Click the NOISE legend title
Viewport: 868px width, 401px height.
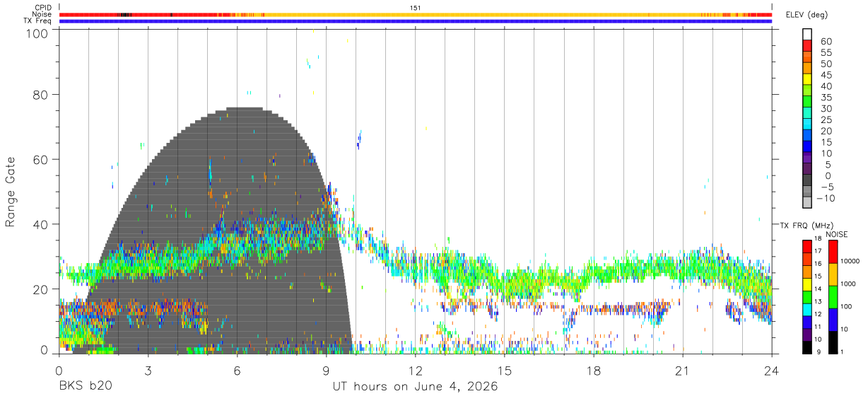(x=837, y=234)
